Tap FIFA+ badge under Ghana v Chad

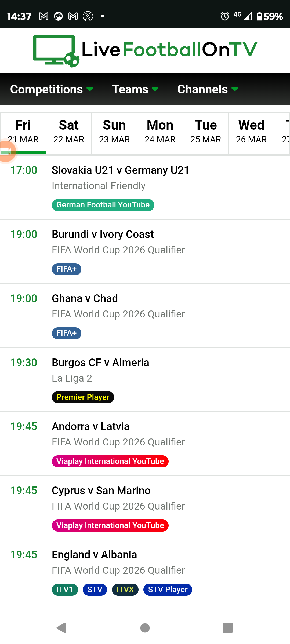67,333
